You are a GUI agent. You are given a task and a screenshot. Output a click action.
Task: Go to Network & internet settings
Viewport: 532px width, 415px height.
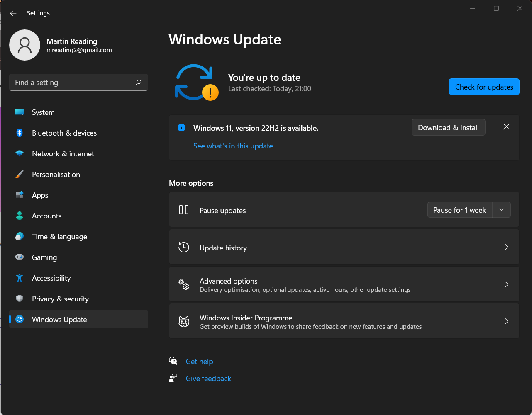tap(78, 154)
